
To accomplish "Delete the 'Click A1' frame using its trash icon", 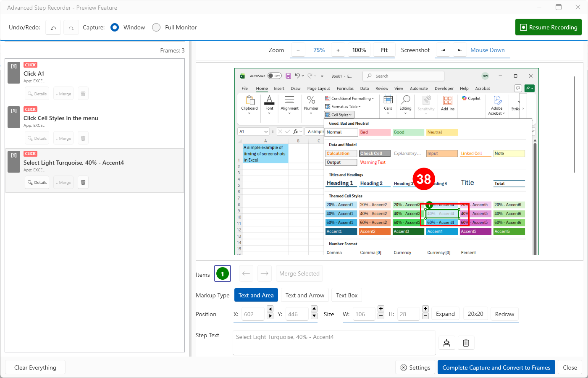I will click(83, 94).
